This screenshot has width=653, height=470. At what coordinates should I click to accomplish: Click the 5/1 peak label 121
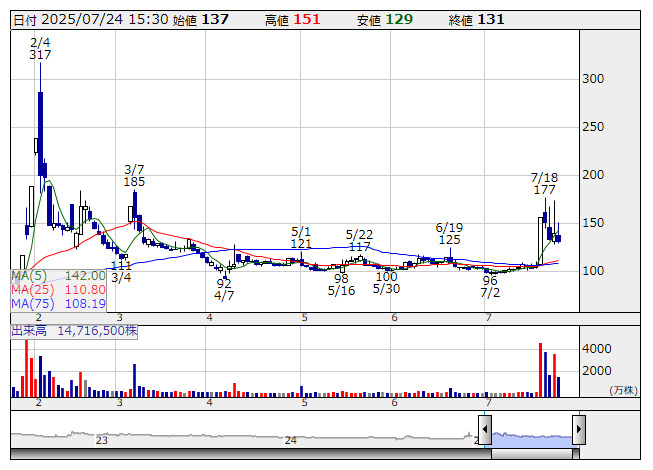click(302, 244)
